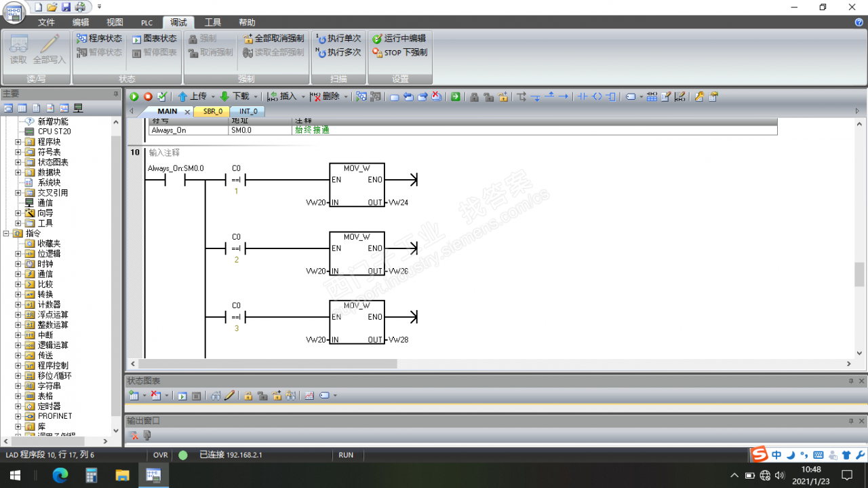Switch to the INT_0 editor tab

(248, 111)
